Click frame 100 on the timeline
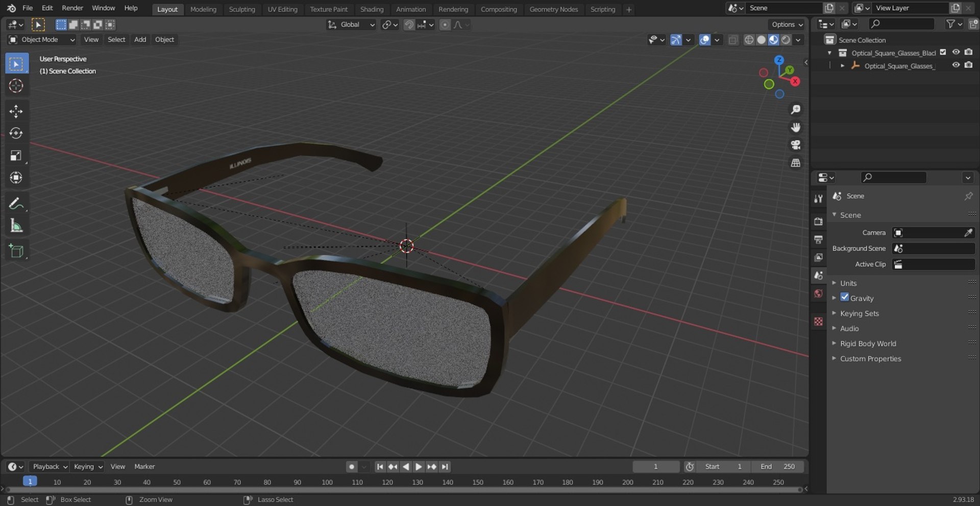The width and height of the screenshot is (980, 506). [x=327, y=483]
